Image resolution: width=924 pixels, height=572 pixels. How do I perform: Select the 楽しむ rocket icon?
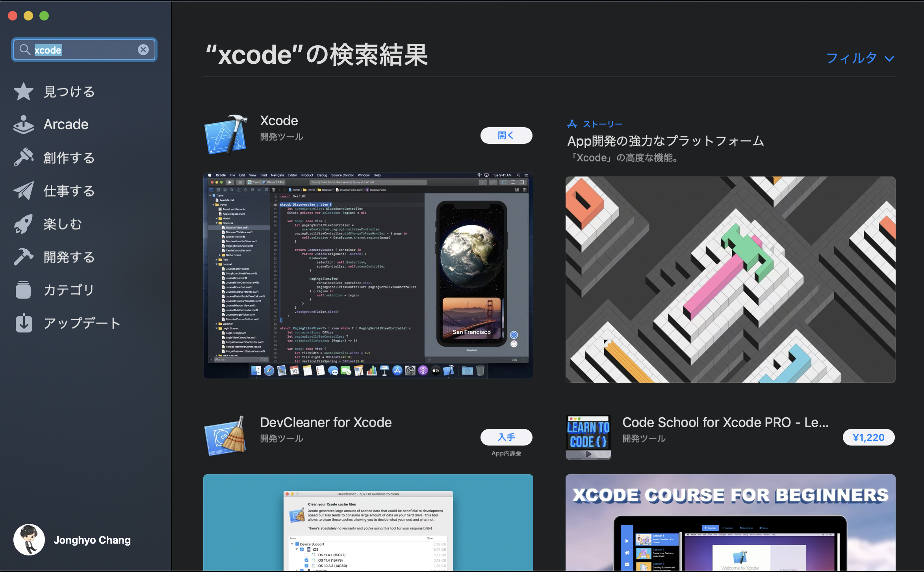pos(24,224)
